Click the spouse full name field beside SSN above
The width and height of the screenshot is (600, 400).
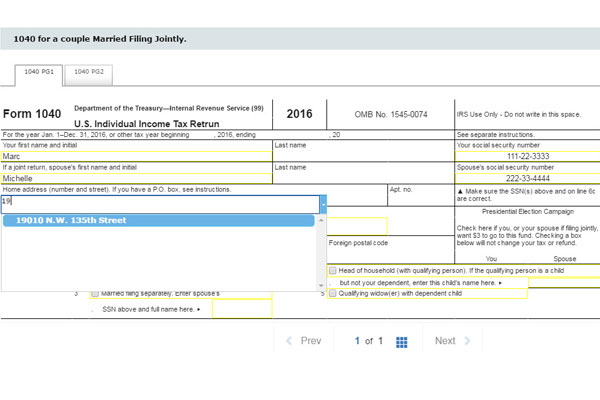tap(242, 309)
